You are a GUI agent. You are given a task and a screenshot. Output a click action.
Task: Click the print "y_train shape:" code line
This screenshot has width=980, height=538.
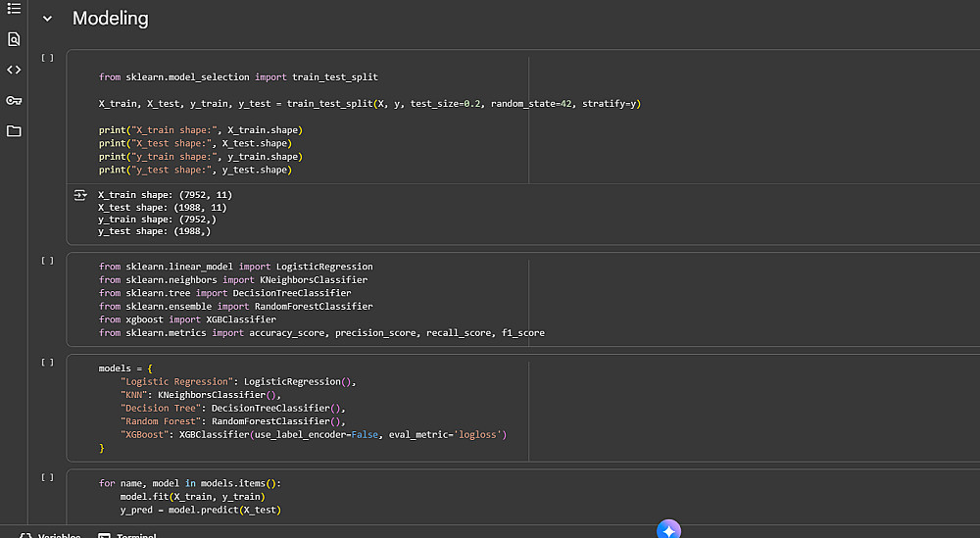pyautogui.click(x=201, y=157)
